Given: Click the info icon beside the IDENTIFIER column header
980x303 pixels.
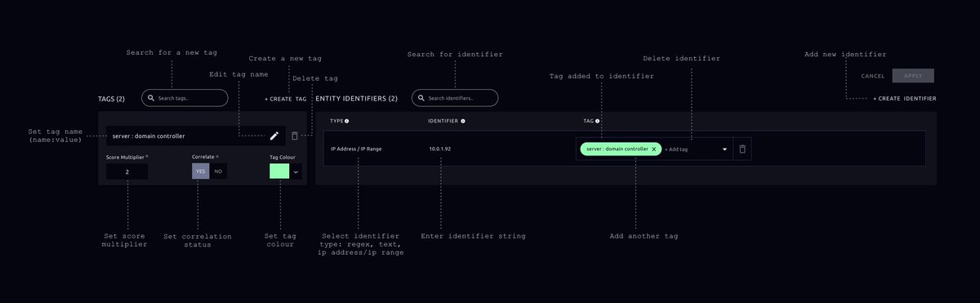Looking at the screenshot, I should [x=463, y=121].
